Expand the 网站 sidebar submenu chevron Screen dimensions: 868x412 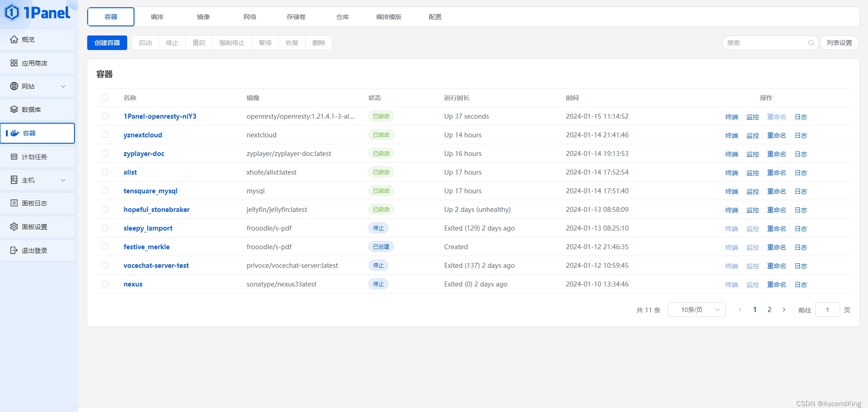tap(63, 86)
